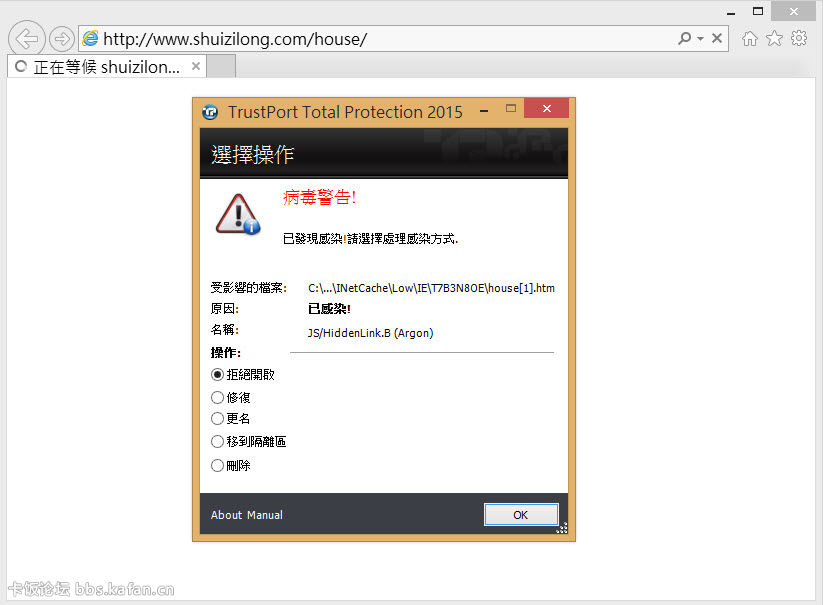This screenshot has width=823, height=605.
Task: Go forward with the browser Forward arrow
Action: (62, 38)
